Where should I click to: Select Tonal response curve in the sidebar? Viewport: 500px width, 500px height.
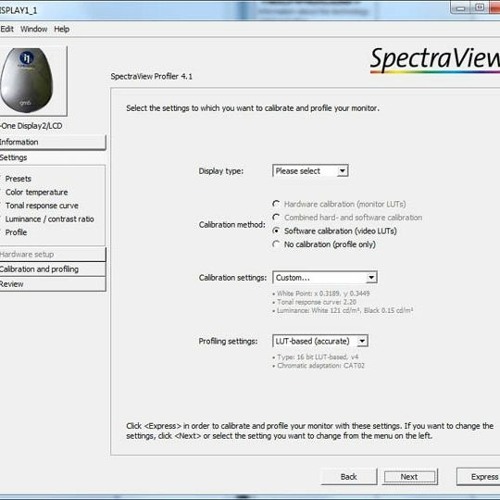pyautogui.click(x=42, y=205)
